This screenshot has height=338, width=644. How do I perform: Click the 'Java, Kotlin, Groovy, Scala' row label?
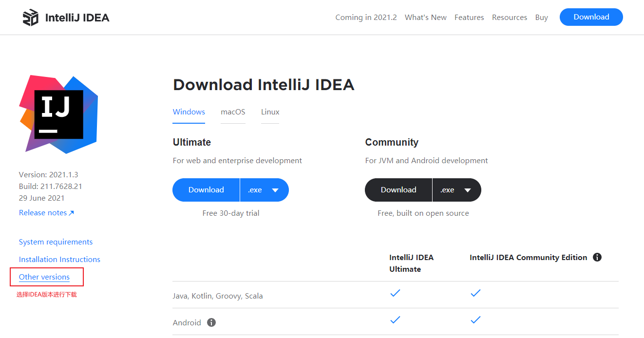218,296
